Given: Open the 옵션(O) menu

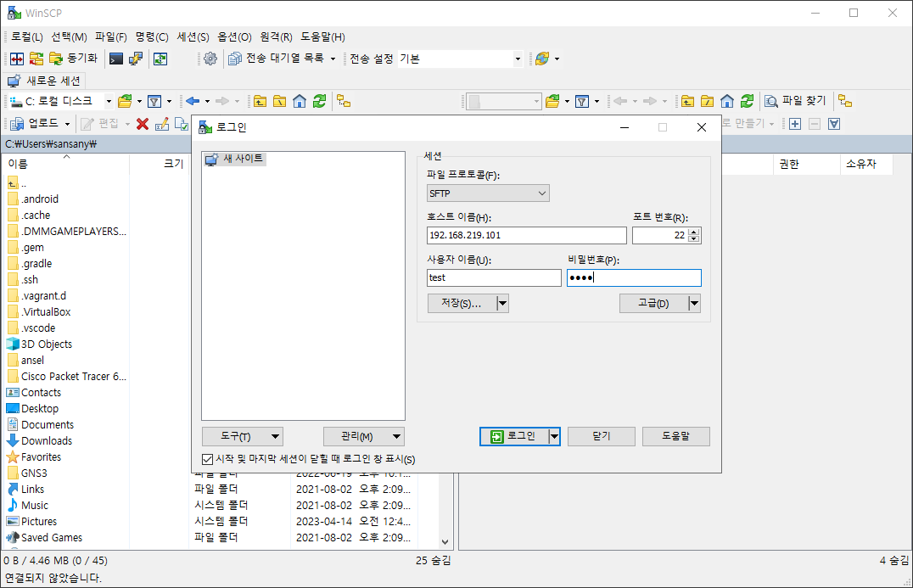Looking at the screenshot, I should [x=235, y=36].
